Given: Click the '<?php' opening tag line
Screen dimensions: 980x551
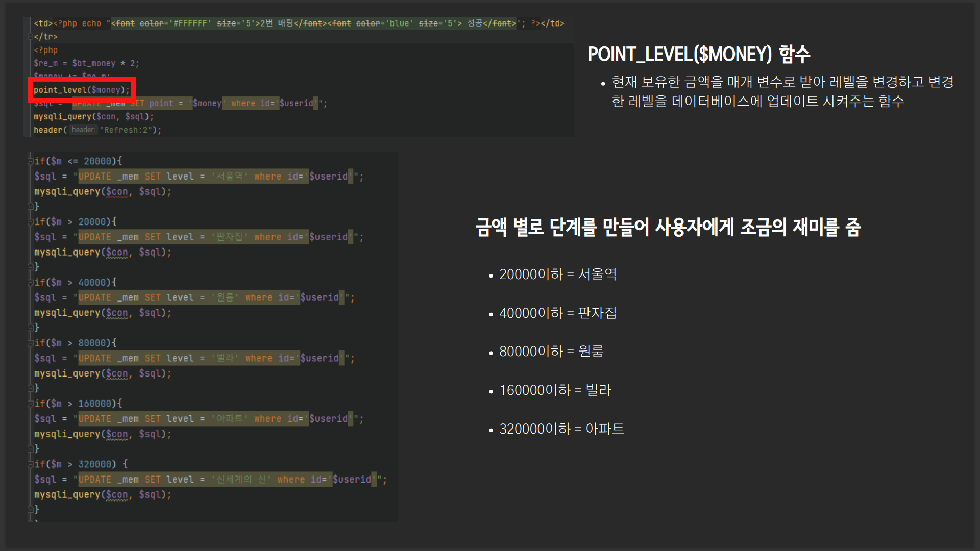Looking at the screenshot, I should click(x=45, y=50).
